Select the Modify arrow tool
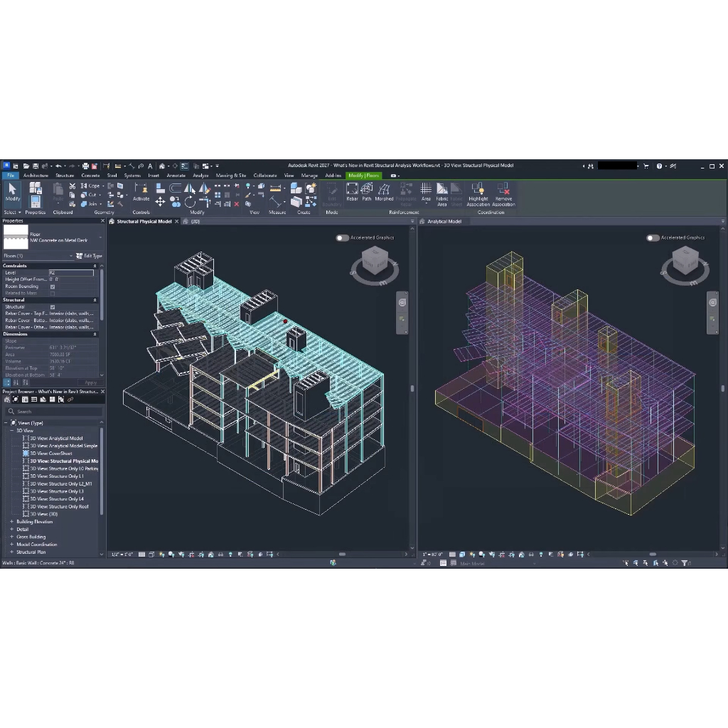Viewport: 728px width, 728px height. (13, 192)
